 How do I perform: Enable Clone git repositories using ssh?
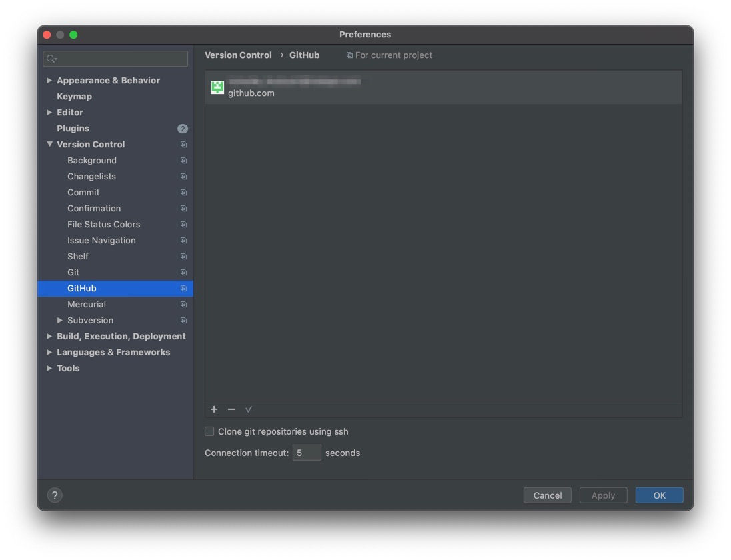tap(209, 431)
